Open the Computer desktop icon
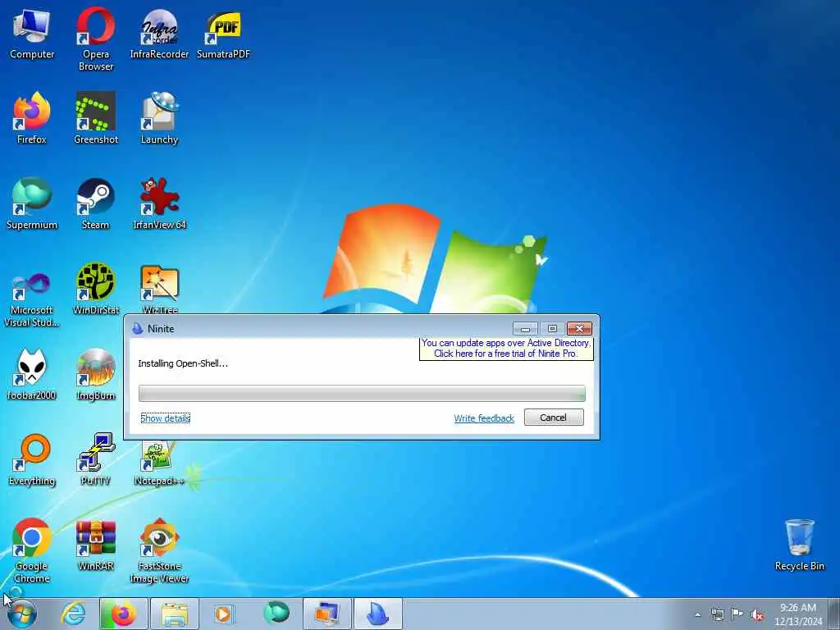 tap(32, 33)
